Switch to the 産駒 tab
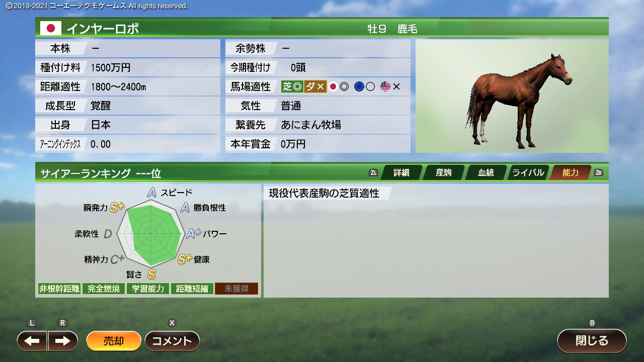The width and height of the screenshot is (644, 362). (443, 172)
